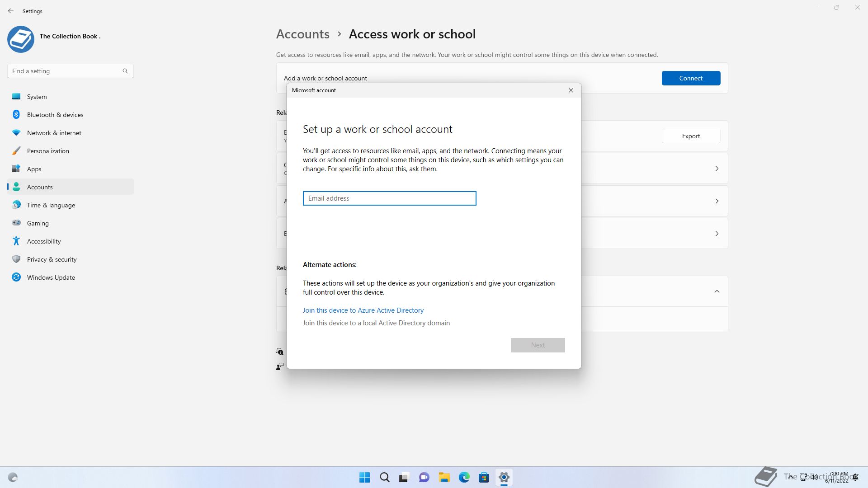Click the Gaming controller icon
Viewport: 868px width, 488px height.
point(16,223)
